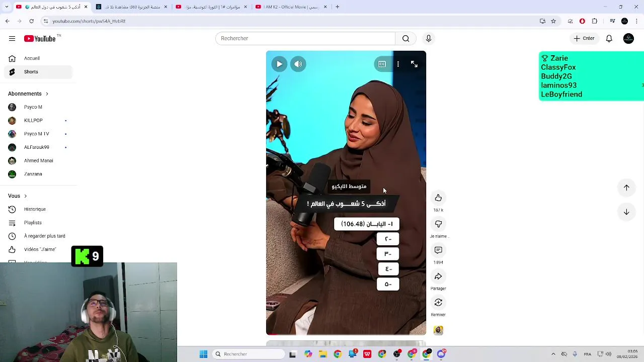Open À regarder plus tard
The height and width of the screenshot is (362, 644).
pyautogui.click(x=38, y=236)
